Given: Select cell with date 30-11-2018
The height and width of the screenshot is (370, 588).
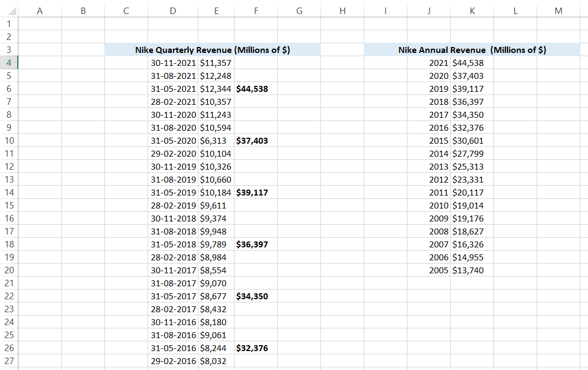Looking at the screenshot, I should [173, 219].
